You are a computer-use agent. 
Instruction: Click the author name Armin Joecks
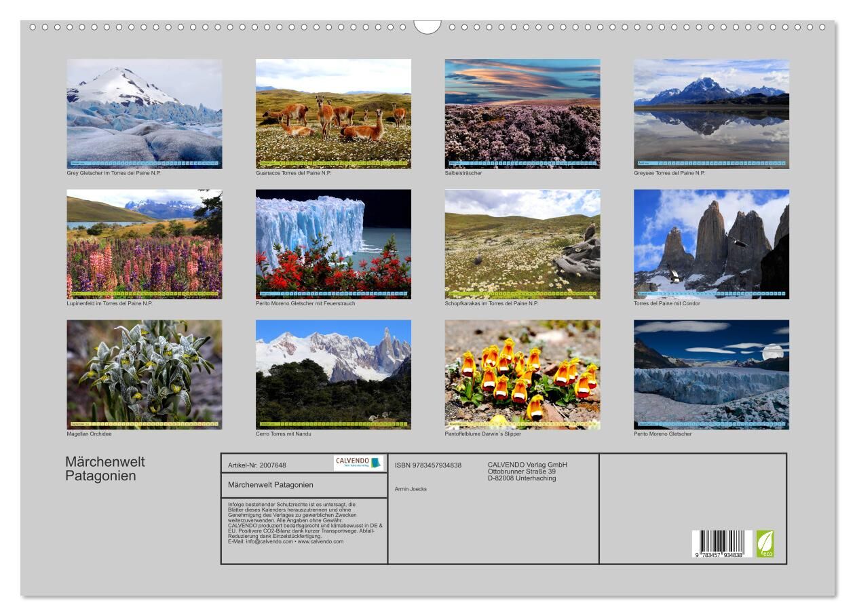[411, 489]
